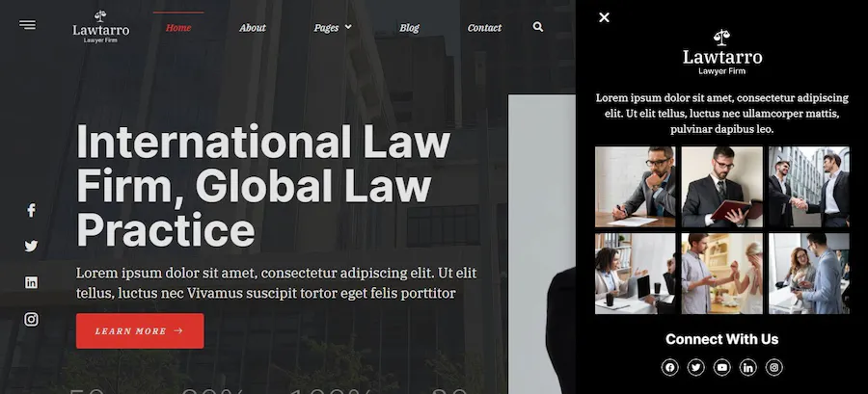The height and width of the screenshot is (394, 868).
Task: Click Twitter circle icon under Connect With Us
Action: click(695, 367)
